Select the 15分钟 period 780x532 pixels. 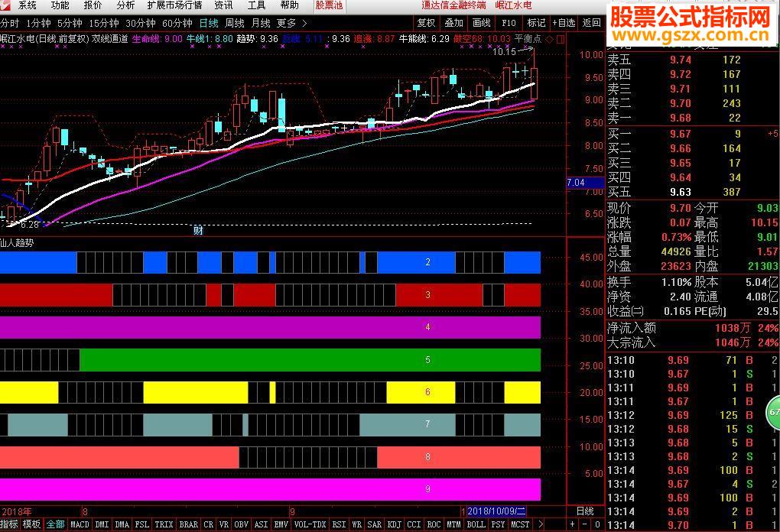click(103, 23)
